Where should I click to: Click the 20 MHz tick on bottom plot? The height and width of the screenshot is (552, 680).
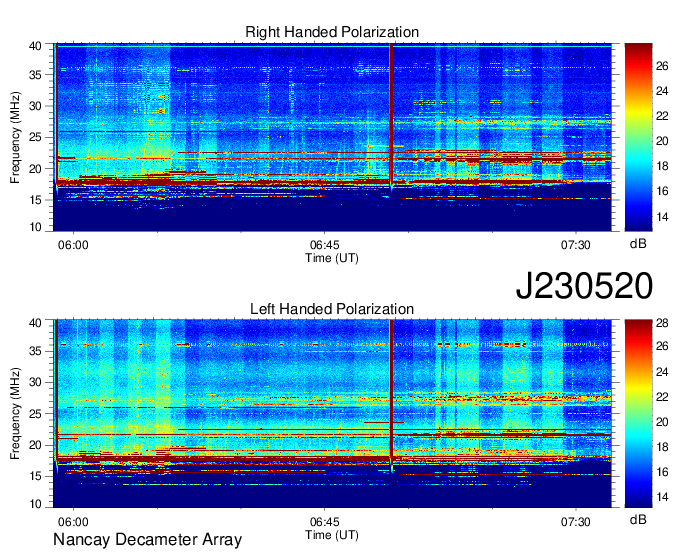click(x=35, y=445)
